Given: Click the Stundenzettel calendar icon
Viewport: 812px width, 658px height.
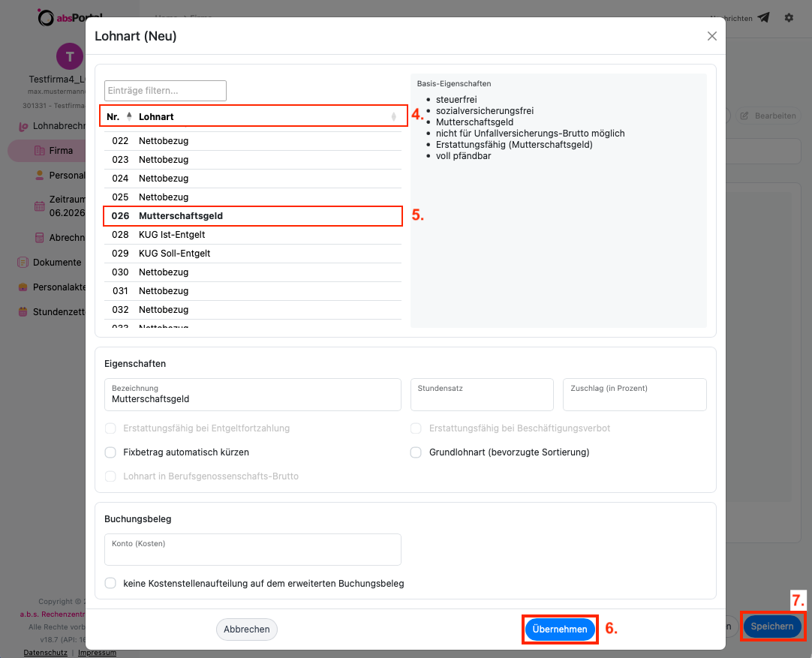Looking at the screenshot, I should point(23,311).
